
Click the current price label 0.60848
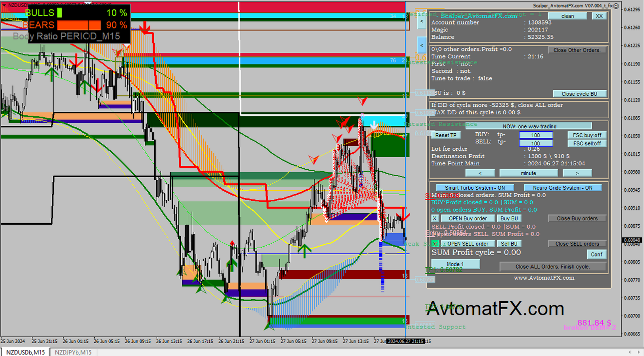pos(632,240)
